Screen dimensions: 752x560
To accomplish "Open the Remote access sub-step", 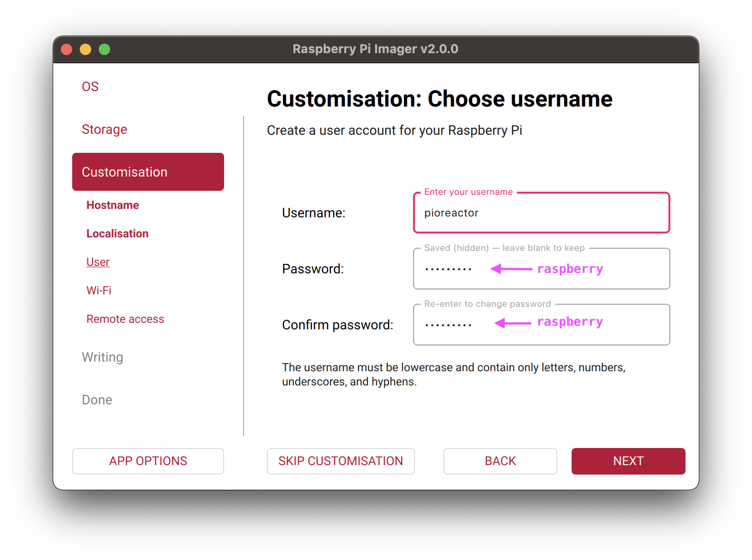I will tap(125, 319).
